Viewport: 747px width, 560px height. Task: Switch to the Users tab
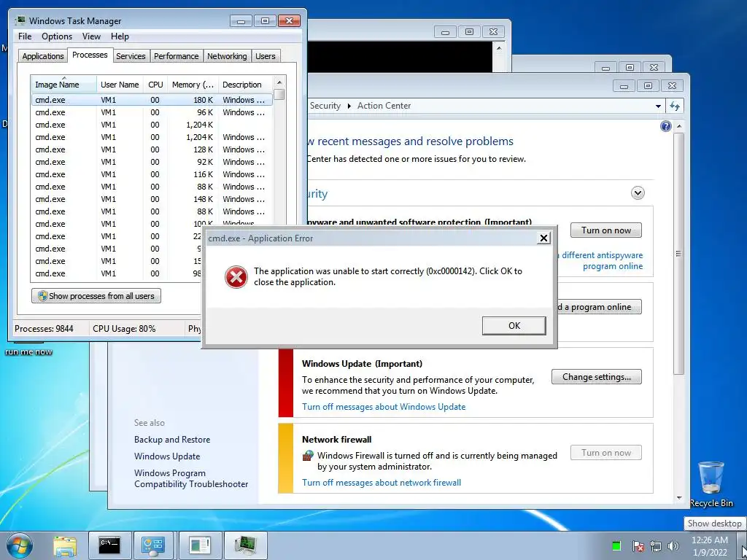(266, 56)
